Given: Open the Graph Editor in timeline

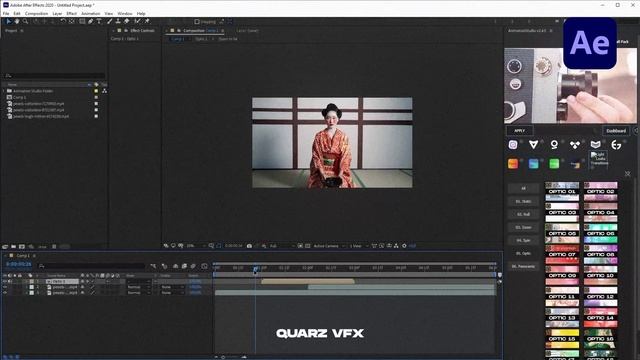Looking at the screenshot, I should coord(204,266).
